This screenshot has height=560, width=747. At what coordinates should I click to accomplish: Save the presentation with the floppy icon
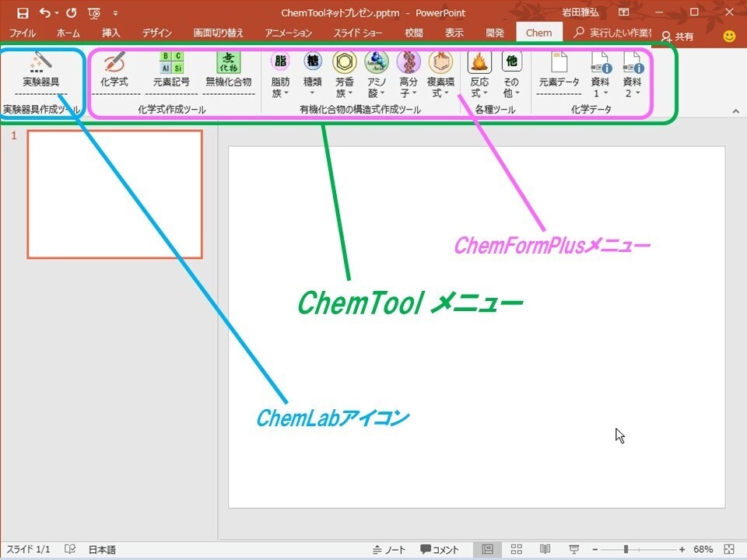coord(23,13)
